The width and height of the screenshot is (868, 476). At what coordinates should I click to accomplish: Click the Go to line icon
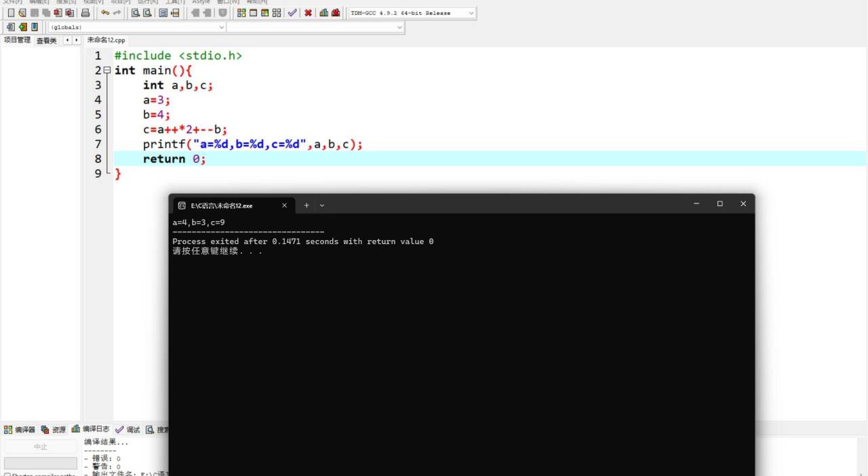click(x=175, y=13)
